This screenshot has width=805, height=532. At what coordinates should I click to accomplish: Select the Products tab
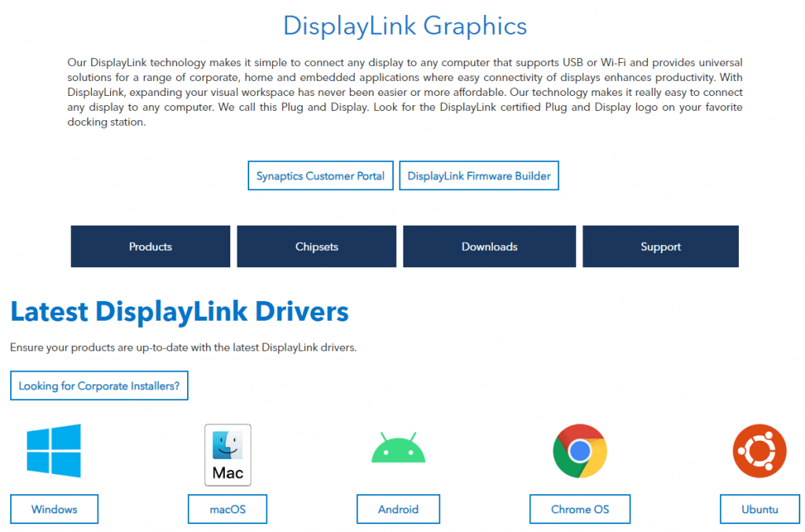tap(150, 246)
